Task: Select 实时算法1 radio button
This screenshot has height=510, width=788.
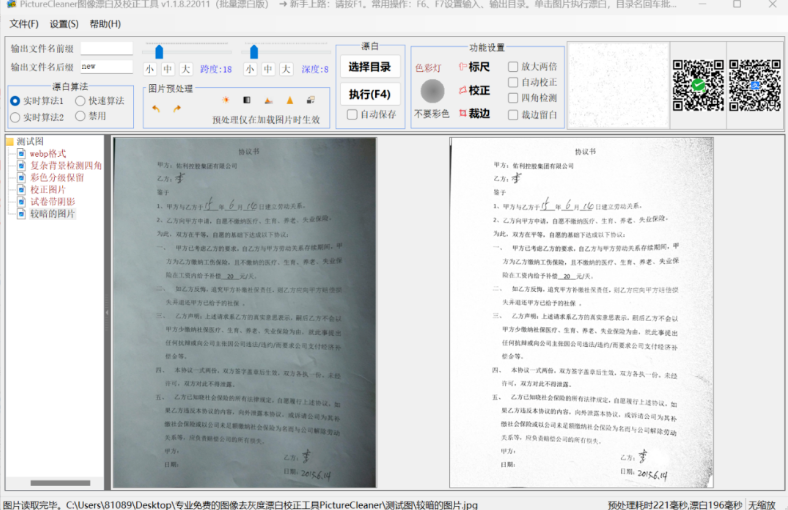Action: (x=15, y=101)
